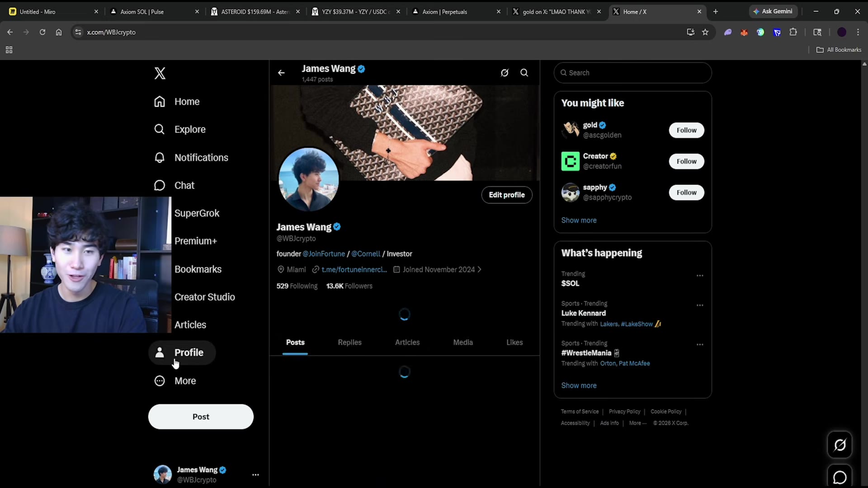Open the Explore page
The image size is (868, 488).
point(179,129)
